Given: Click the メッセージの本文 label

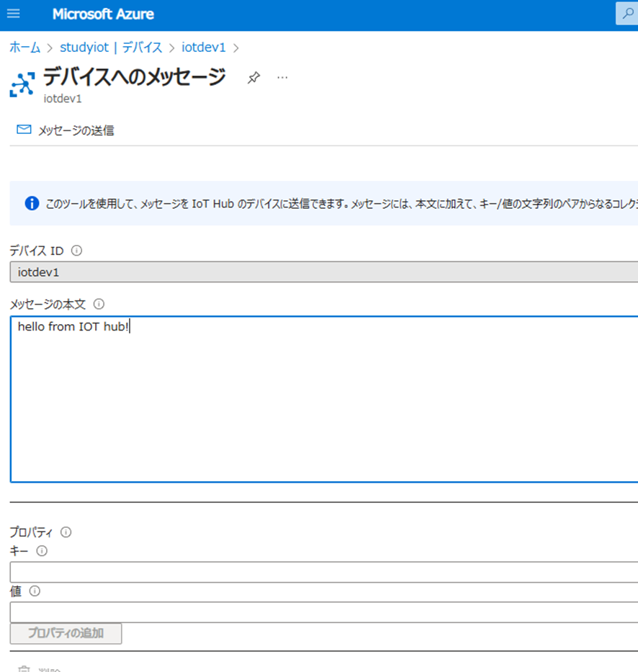Looking at the screenshot, I should coord(48,304).
